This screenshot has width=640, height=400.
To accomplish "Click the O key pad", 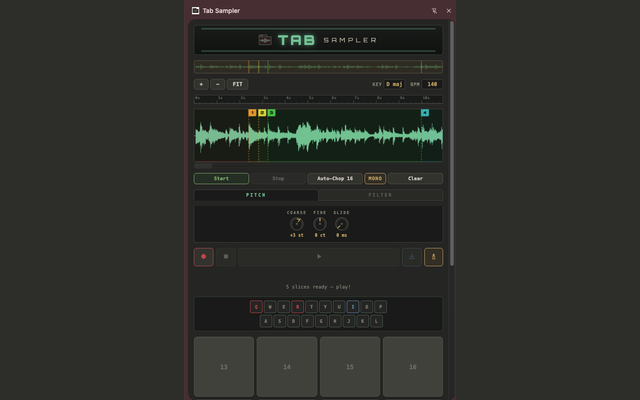I will [x=367, y=307].
